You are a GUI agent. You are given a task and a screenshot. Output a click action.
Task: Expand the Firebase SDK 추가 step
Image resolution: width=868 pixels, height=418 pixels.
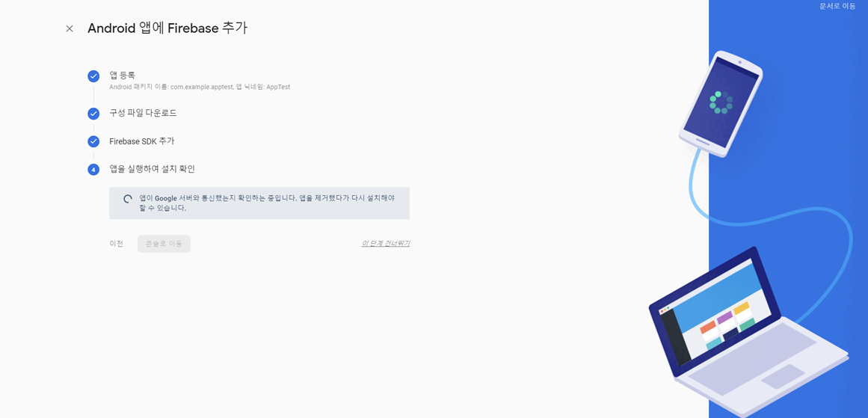coord(142,141)
